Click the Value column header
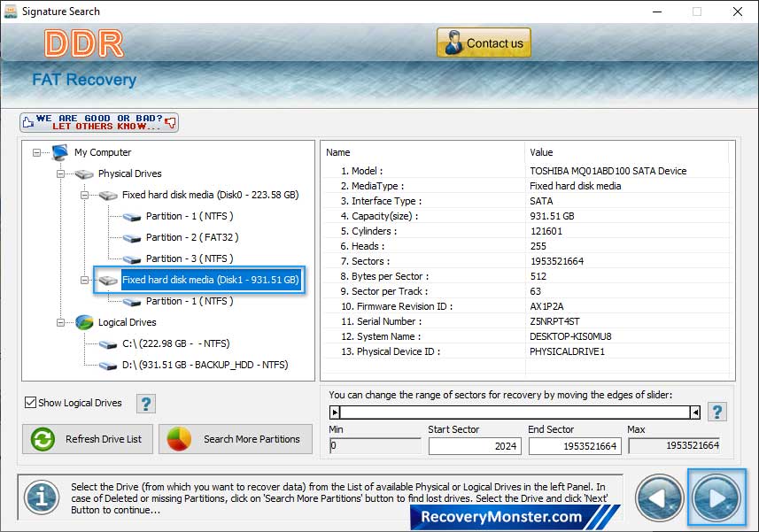 click(x=541, y=152)
